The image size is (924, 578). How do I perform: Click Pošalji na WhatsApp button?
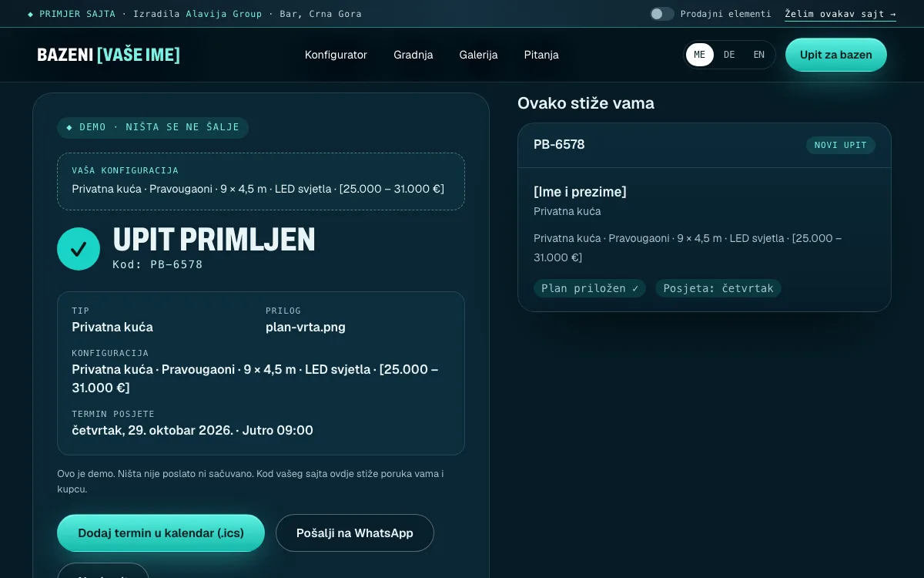pos(355,533)
